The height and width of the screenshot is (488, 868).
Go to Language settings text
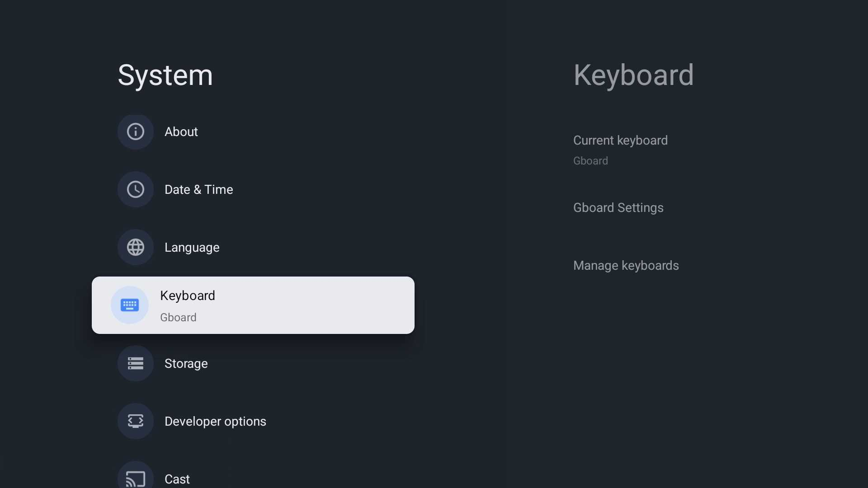click(x=192, y=248)
